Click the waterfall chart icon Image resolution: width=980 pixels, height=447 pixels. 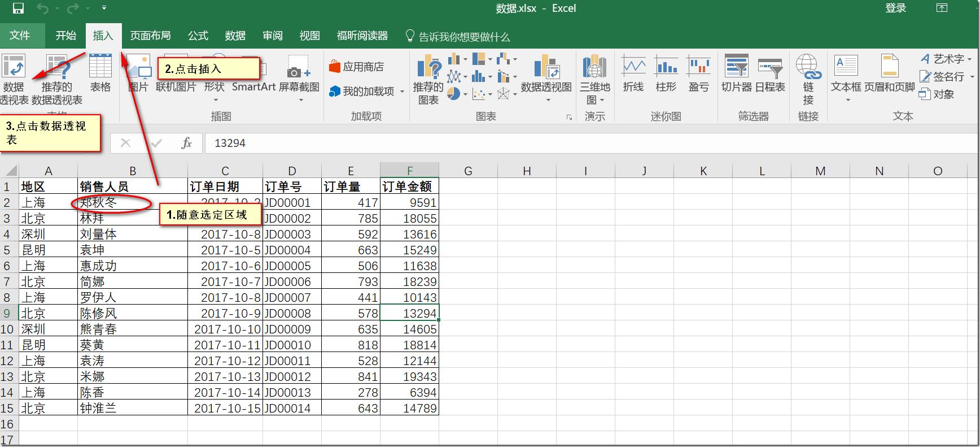[x=504, y=59]
